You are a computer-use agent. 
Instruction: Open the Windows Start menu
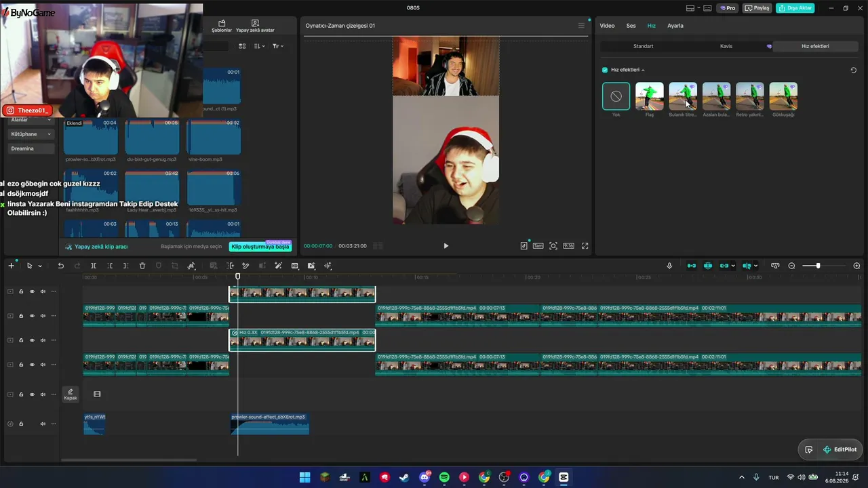coord(304,477)
